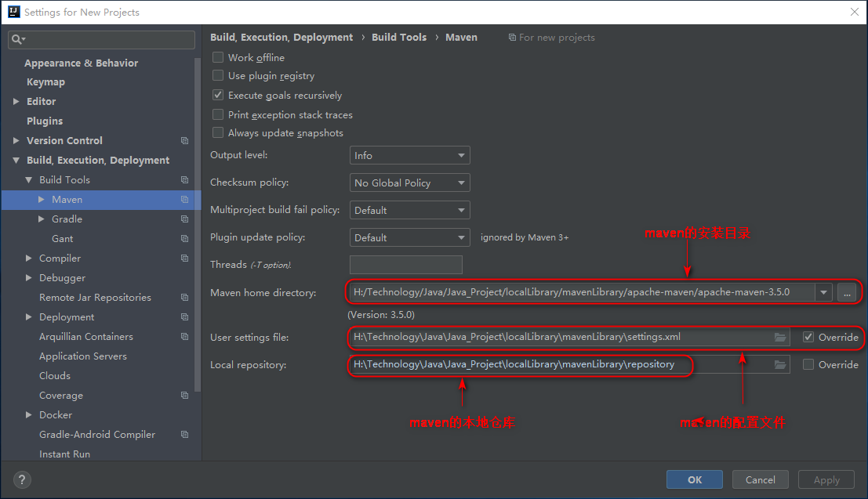Click the project-level icon next to Arquillian Containers
The height and width of the screenshot is (499, 868).
pyautogui.click(x=185, y=336)
